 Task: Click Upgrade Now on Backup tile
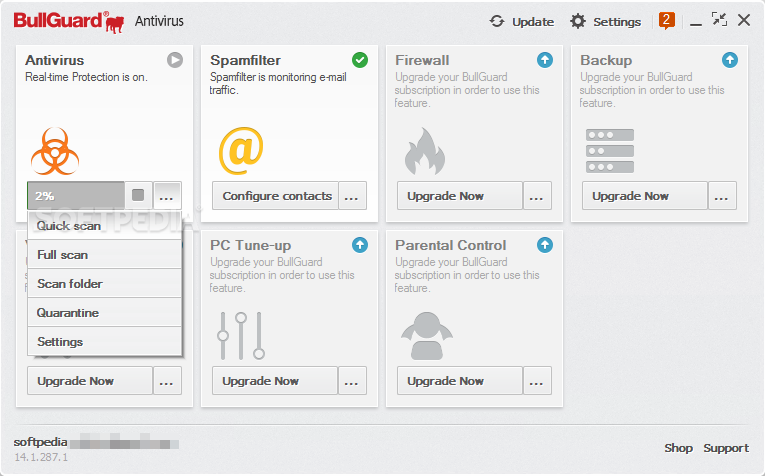(x=644, y=196)
